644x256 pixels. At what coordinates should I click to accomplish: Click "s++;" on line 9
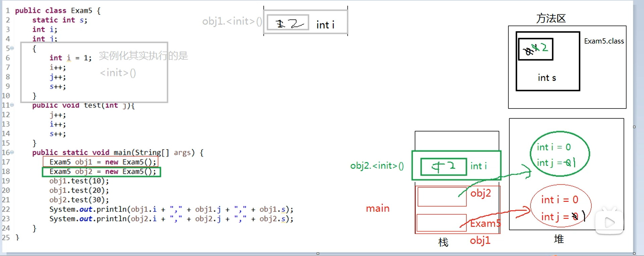58,87
